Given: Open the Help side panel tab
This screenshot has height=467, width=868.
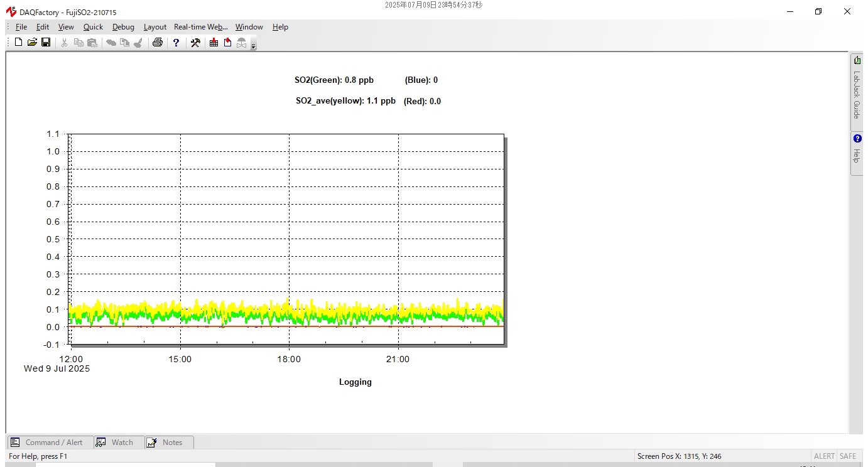Looking at the screenshot, I should tap(857, 153).
